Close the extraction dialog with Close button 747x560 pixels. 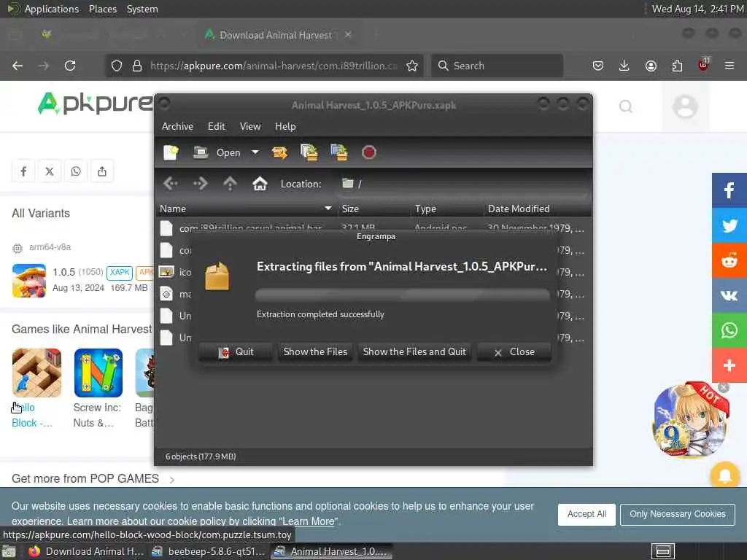coord(514,352)
